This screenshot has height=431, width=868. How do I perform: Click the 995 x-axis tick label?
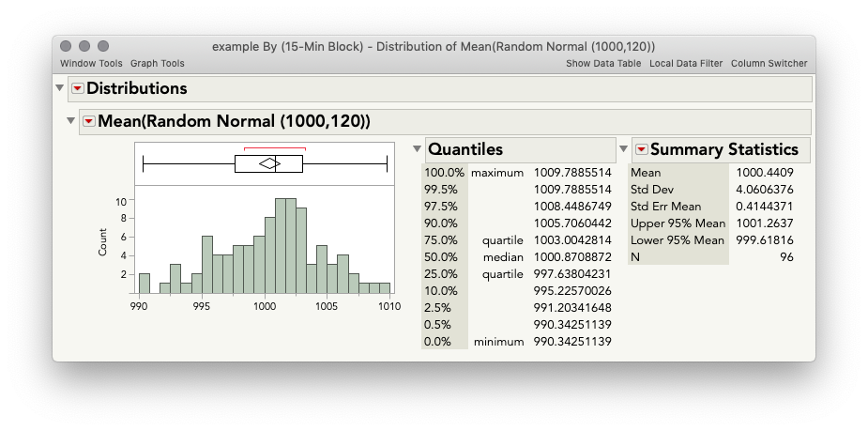click(x=202, y=306)
